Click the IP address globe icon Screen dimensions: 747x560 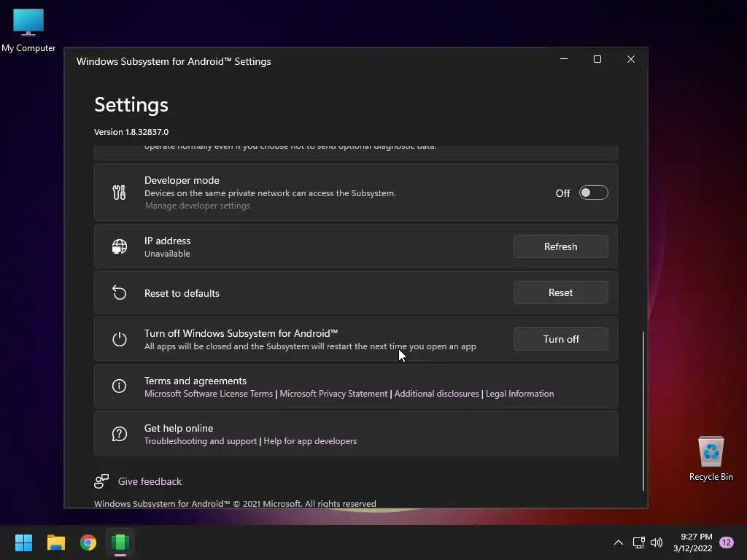pos(119,246)
